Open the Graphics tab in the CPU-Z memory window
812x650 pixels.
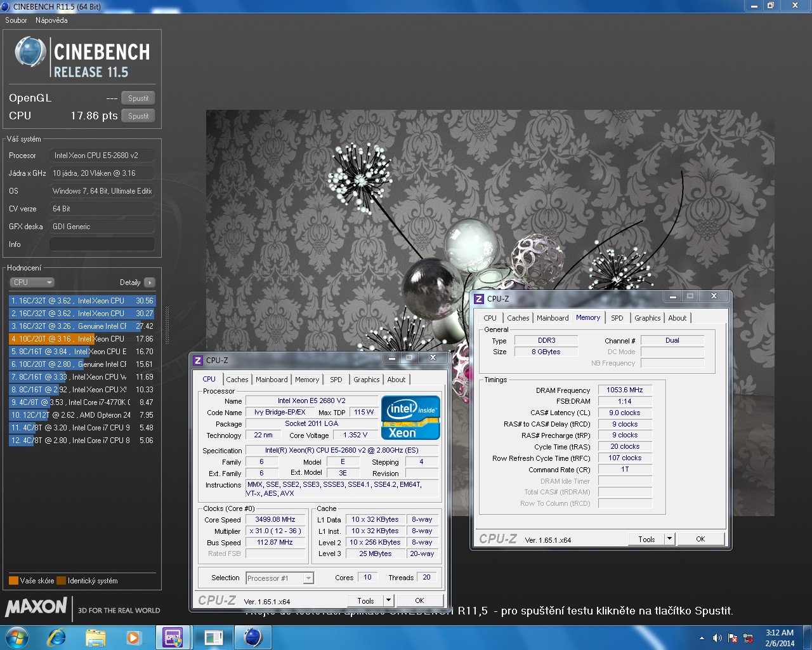click(648, 318)
